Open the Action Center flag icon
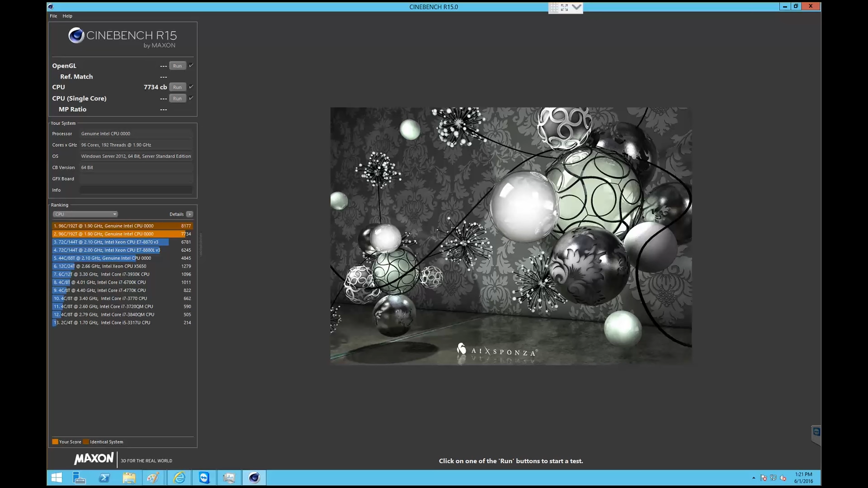The width and height of the screenshot is (868, 488). click(764, 478)
